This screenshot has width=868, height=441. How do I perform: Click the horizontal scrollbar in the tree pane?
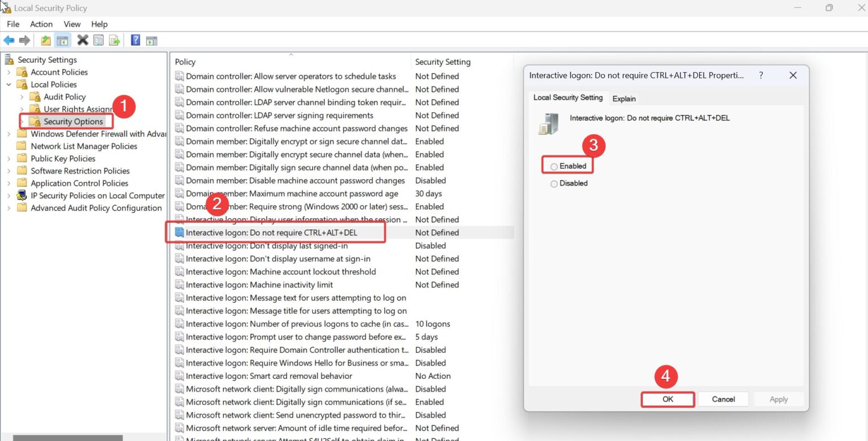[x=68, y=438]
